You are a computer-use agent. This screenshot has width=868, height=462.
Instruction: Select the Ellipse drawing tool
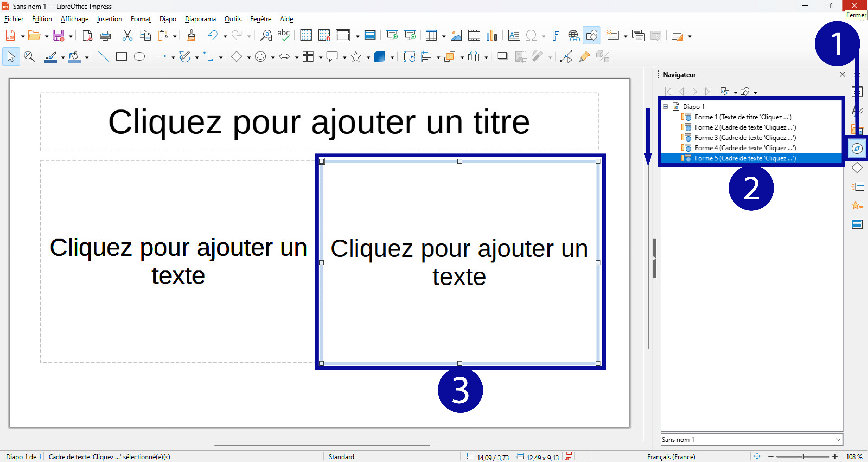pos(139,57)
